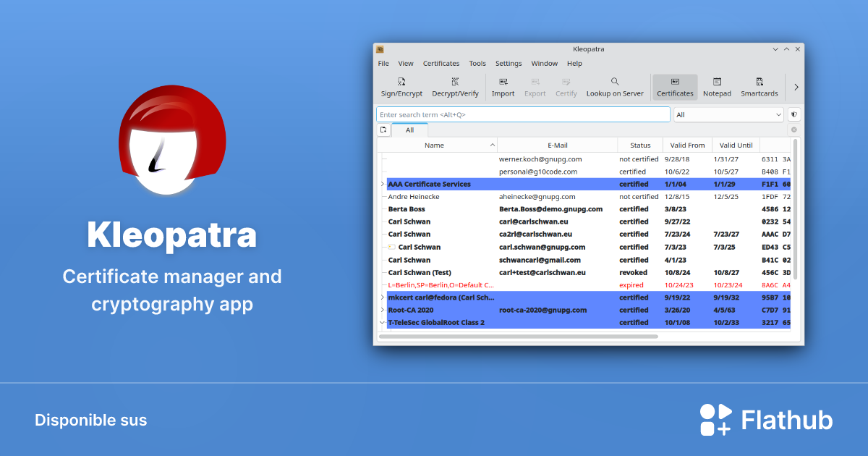Expand the AAA Certificate Services entry

point(383,184)
